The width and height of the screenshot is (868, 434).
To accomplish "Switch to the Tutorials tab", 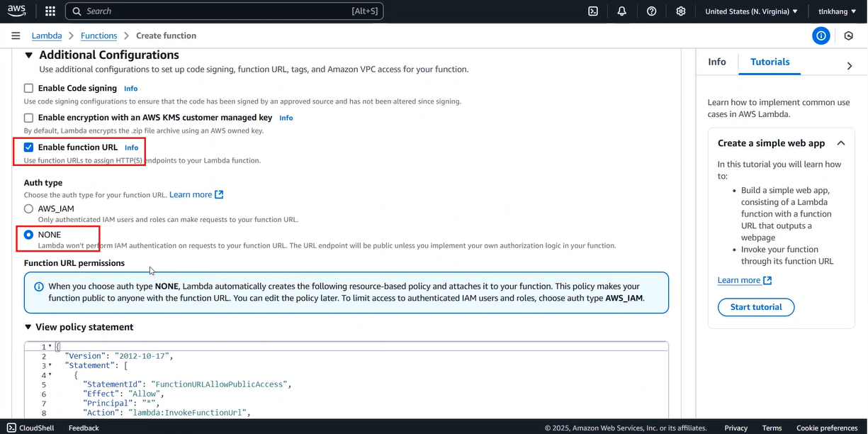I will coord(770,62).
